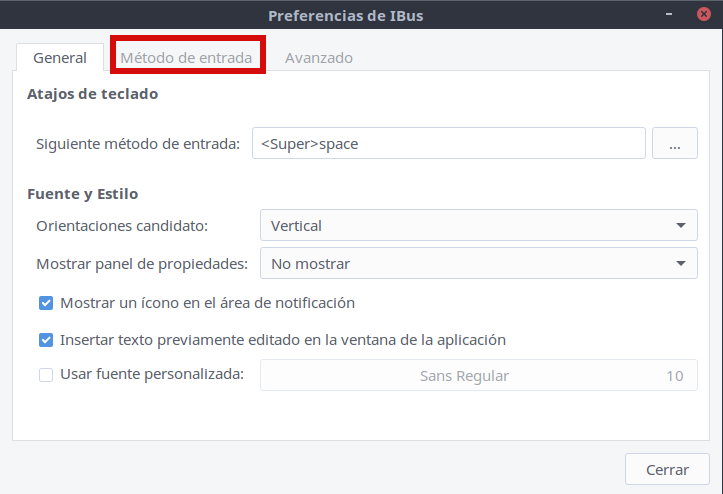This screenshot has width=723, height=494.
Task: Close the window with the title bar X
Action: (704, 16)
